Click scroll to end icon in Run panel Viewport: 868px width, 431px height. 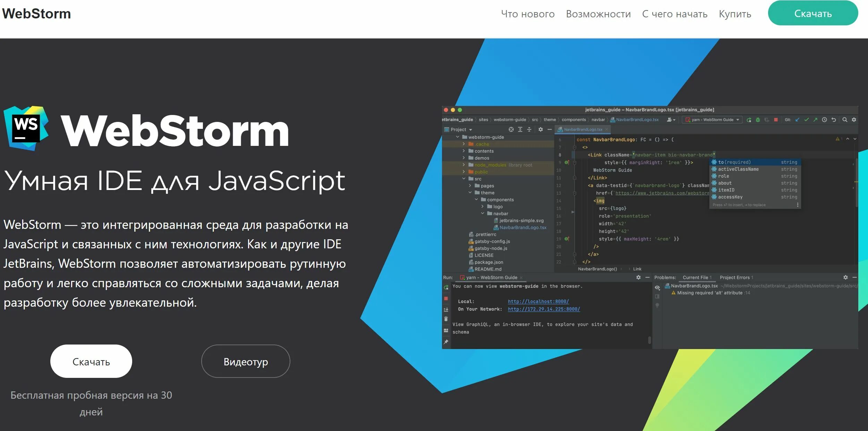pos(446,309)
